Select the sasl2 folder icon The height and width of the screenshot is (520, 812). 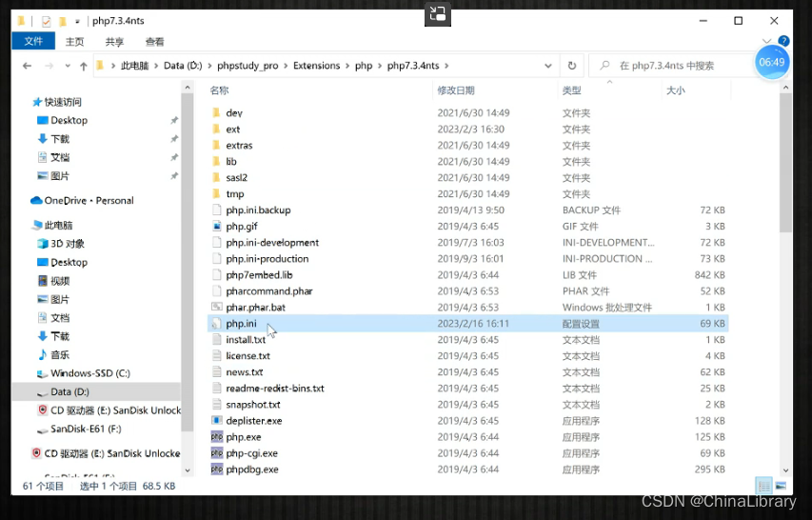tap(216, 178)
